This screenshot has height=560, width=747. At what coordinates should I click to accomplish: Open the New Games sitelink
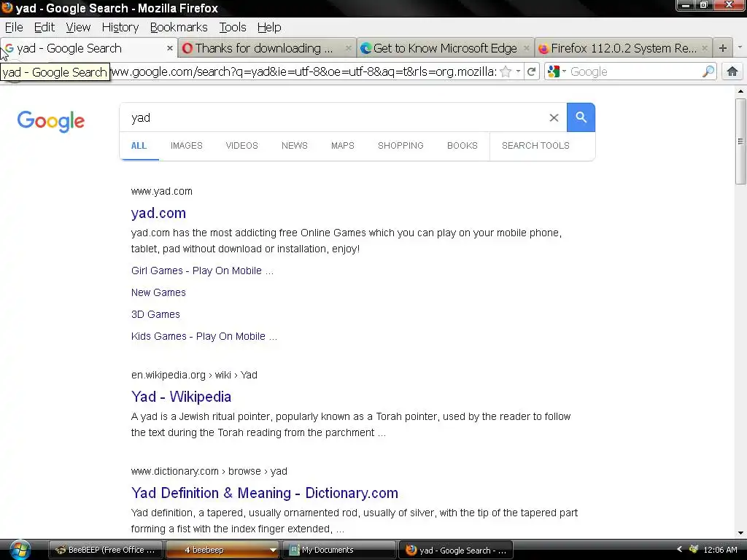pyautogui.click(x=158, y=293)
